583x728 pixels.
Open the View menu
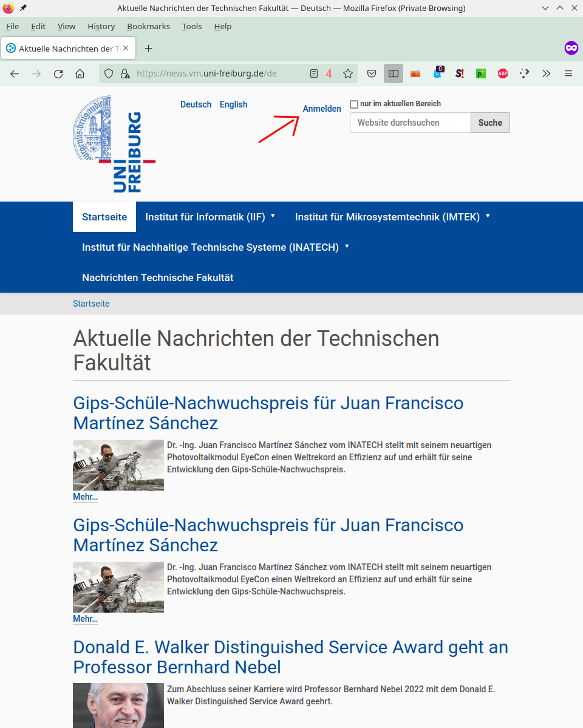[66, 27]
